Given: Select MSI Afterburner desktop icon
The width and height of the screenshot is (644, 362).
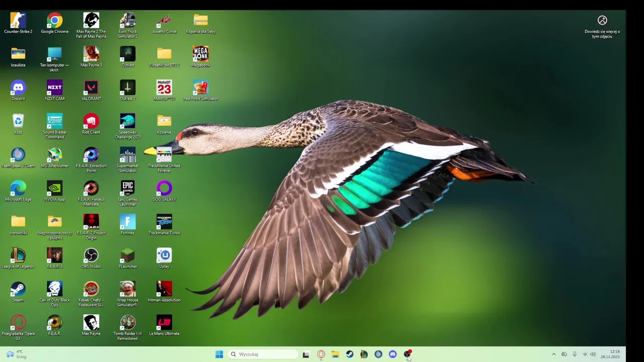Looking at the screenshot, I should coord(55,158).
